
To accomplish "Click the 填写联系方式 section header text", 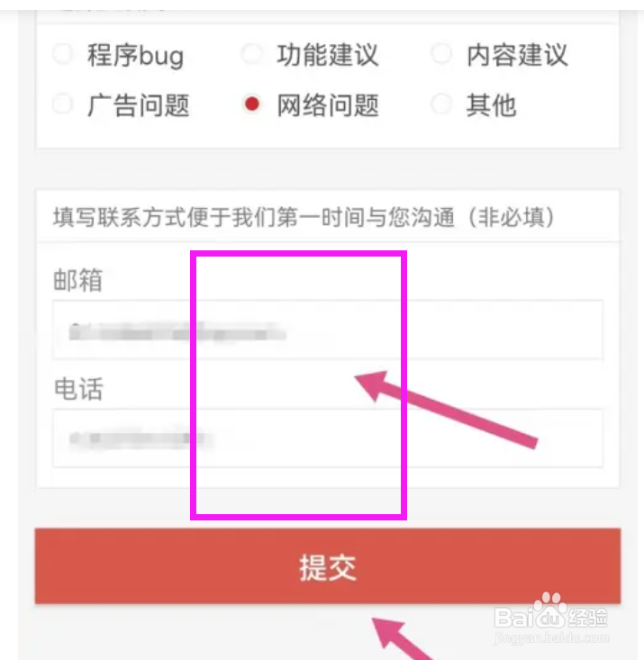I will [304, 217].
